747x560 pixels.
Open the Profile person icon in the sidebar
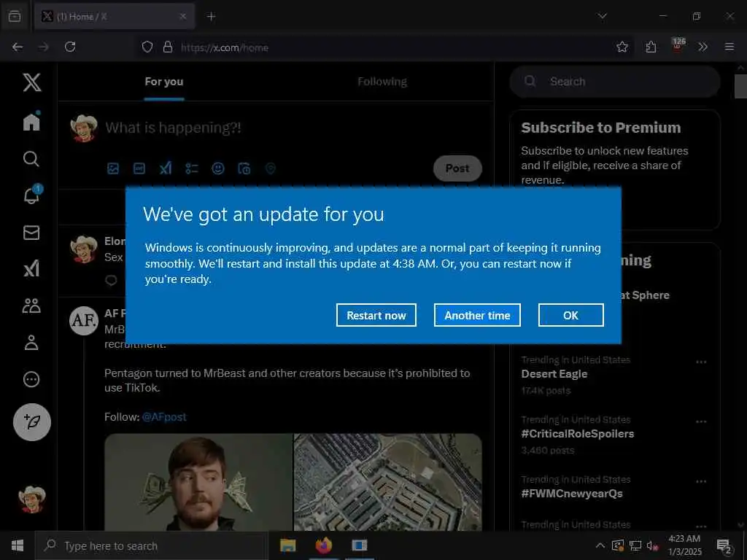(x=31, y=343)
